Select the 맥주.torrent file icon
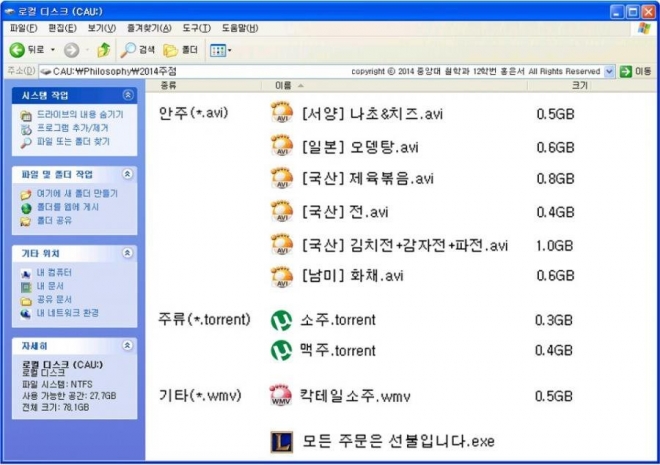 (x=282, y=350)
